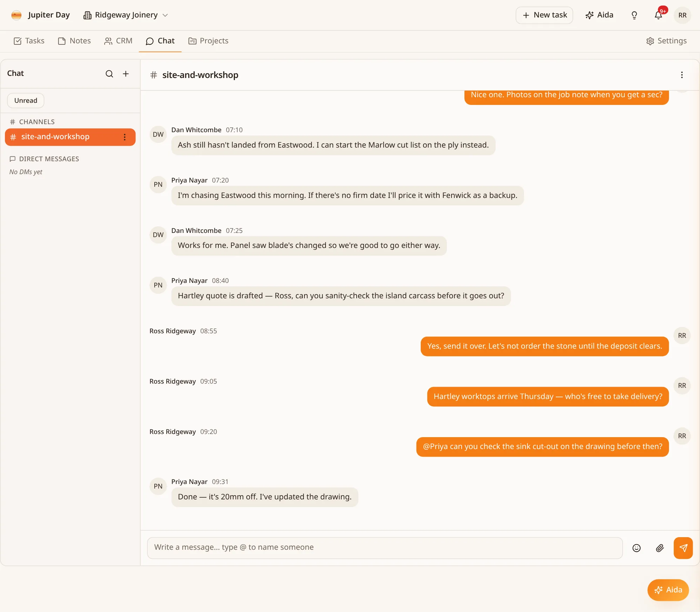700x612 pixels.
Task: Create a New task
Action: [544, 15]
